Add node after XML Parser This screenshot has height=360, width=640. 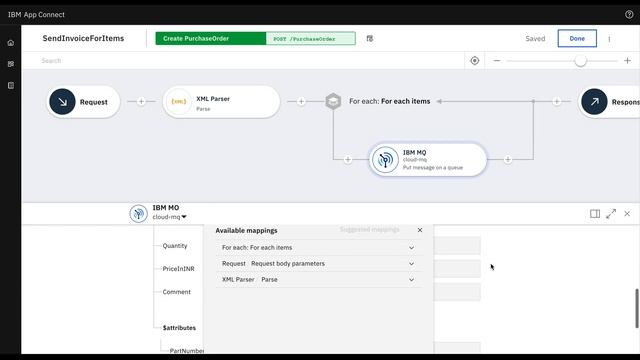[301, 101]
